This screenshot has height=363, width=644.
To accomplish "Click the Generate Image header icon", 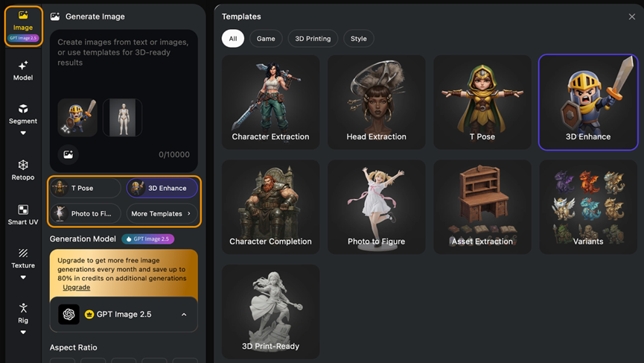I will pos(55,16).
